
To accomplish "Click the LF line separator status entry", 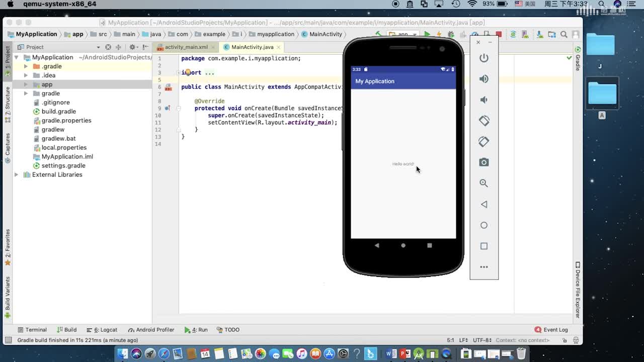I will tap(463, 340).
